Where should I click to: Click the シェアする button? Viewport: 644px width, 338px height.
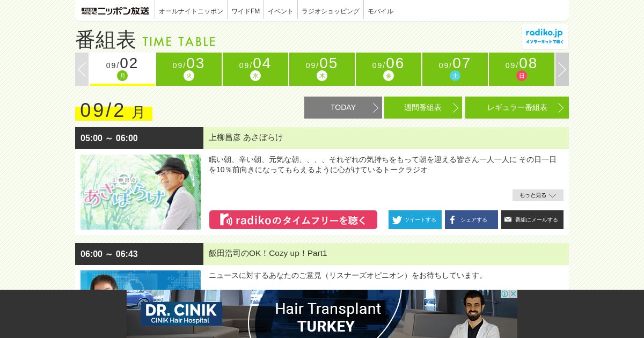point(471,220)
